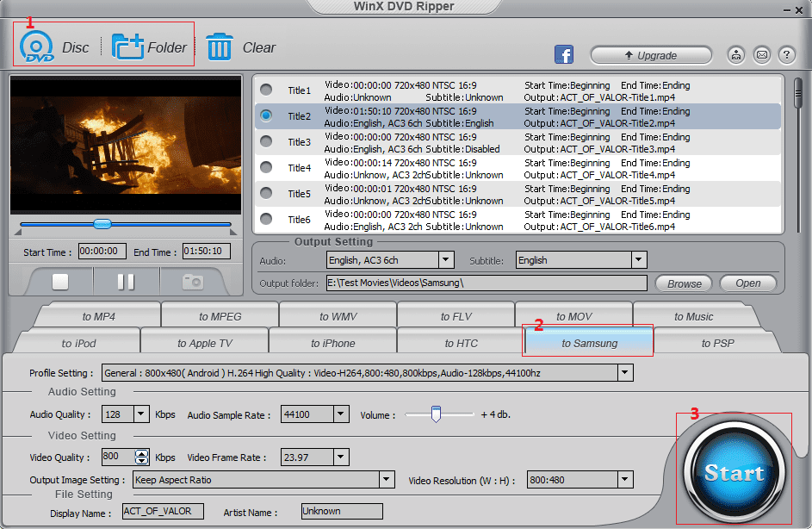Click the left trim marker under preview
The image size is (812, 529).
[x=18, y=232]
